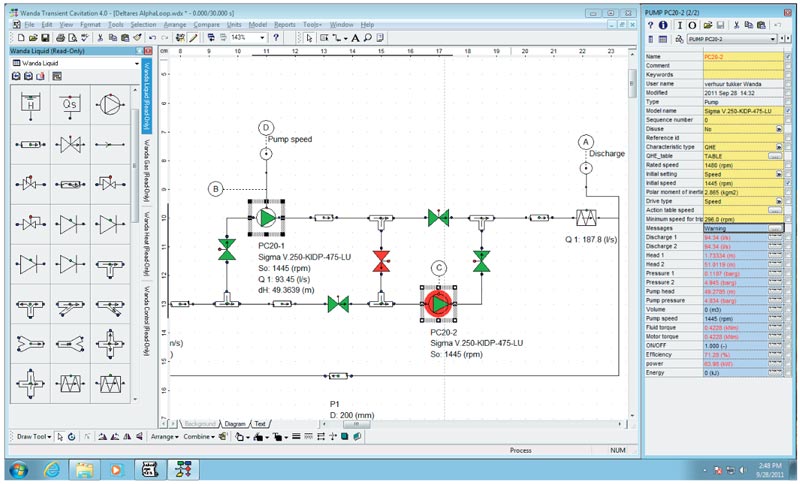Click the red PC20-2 pump symbol
The image size is (800, 484).
pos(438,302)
